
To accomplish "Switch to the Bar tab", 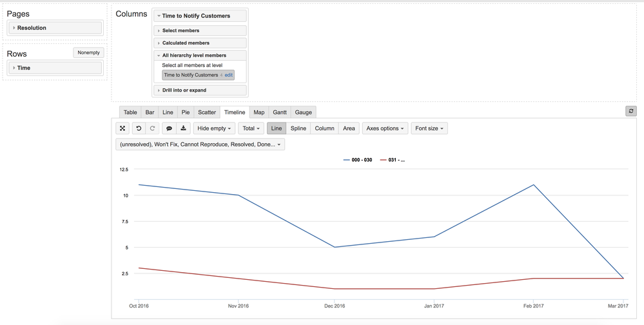I will coord(150,112).
